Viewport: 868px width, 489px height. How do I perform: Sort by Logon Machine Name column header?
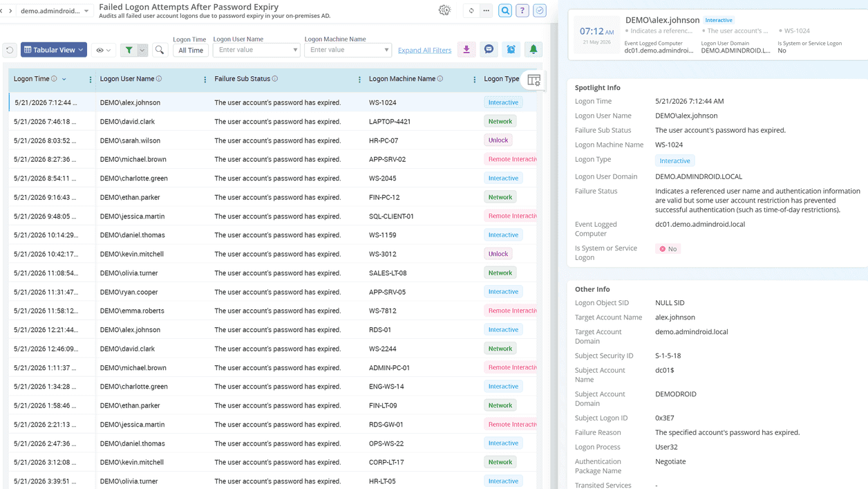tap(402, 79)
